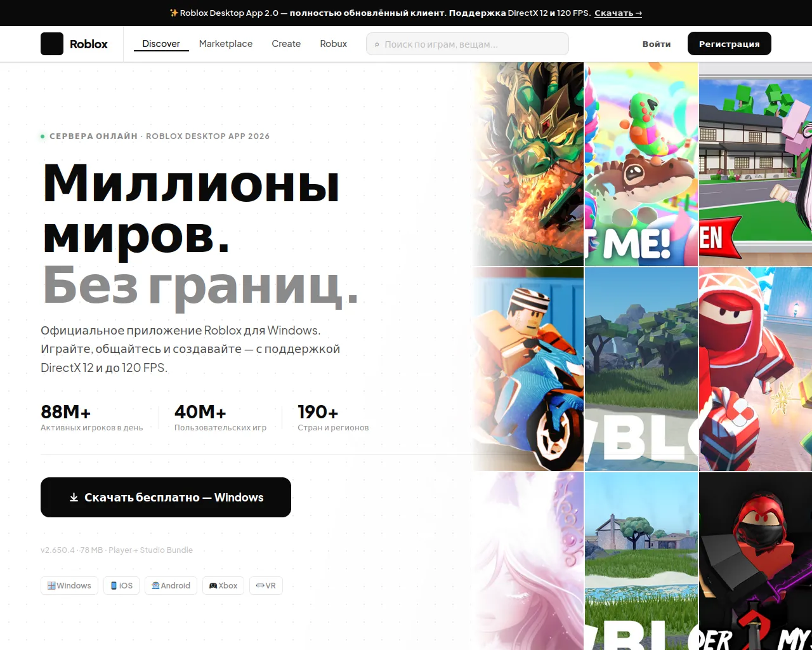
Task: Click the «88M+» statistic
Action: pos(66,412)
